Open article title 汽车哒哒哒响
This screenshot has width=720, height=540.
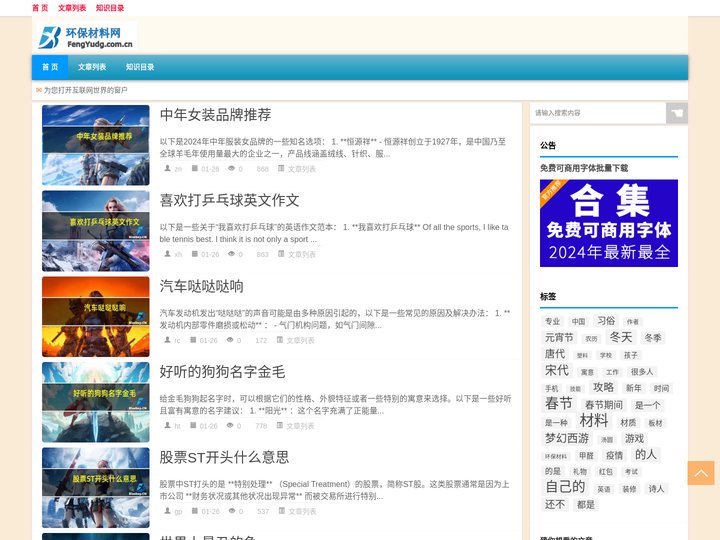click(202, 286)
